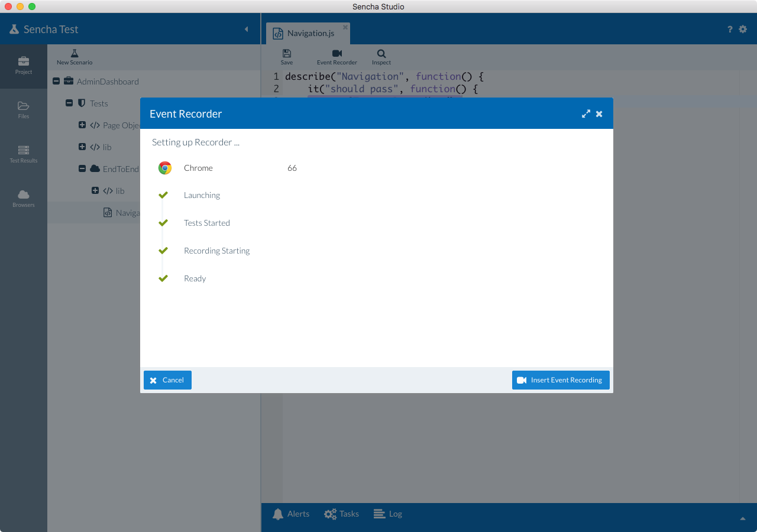Collapse the EndToEnd tree node
Screen dimensions: 757x532
[82, 168]
